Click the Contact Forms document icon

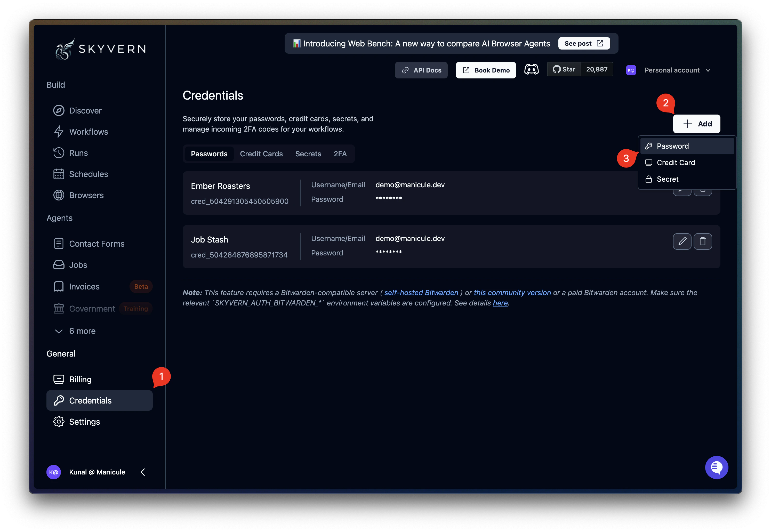coord(59,243)
